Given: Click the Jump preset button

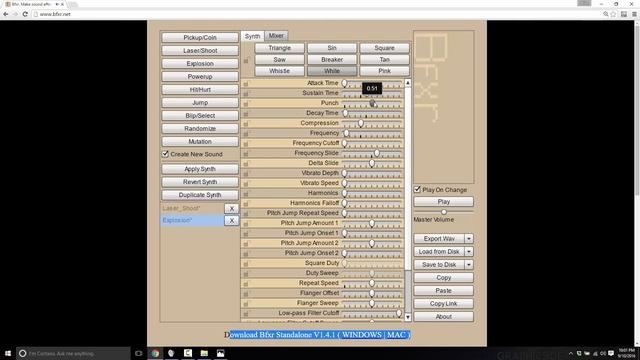Looking at the screenshot, I should [x=200, y=102].
